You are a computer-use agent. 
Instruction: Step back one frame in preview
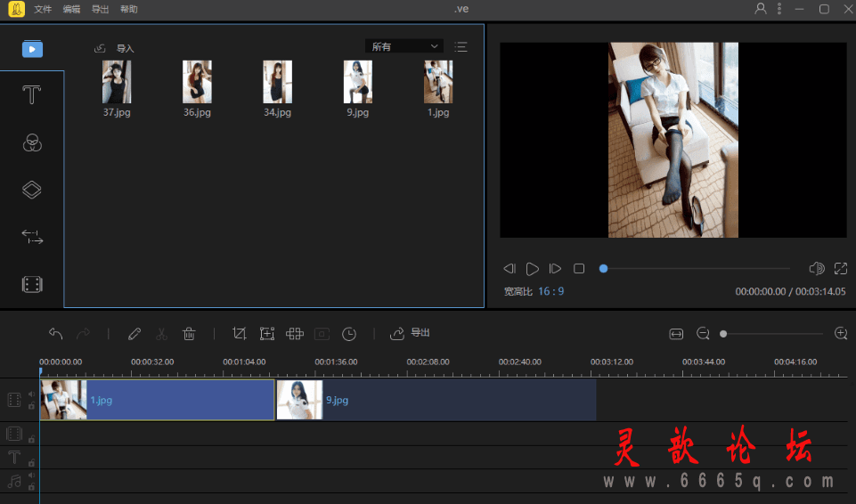point(510,268)
